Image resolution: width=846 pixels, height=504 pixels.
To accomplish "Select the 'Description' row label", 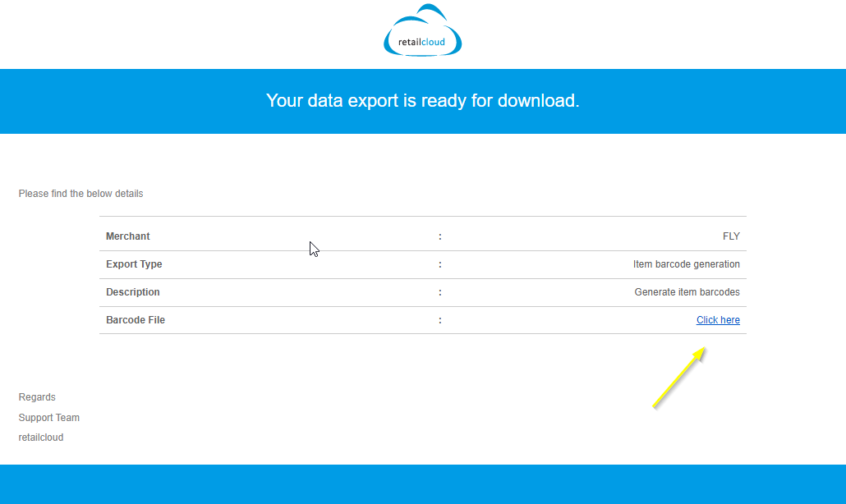I will click(x=133, y=292).
